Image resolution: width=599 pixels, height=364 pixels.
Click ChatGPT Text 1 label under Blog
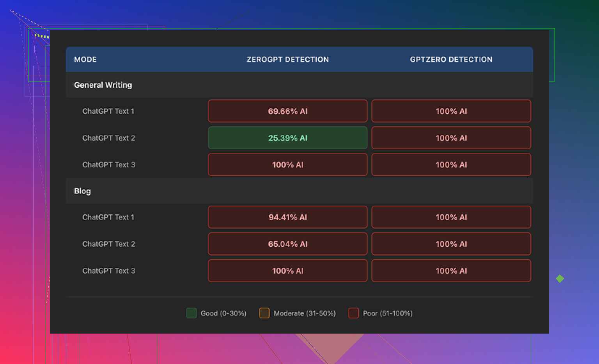(x=108, y=217)
